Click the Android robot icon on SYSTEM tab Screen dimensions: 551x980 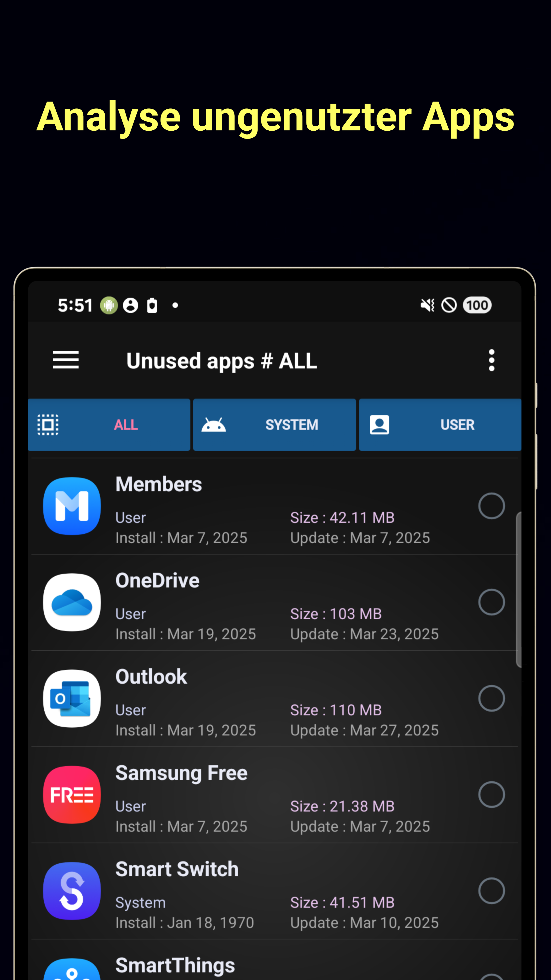(213, 425)
